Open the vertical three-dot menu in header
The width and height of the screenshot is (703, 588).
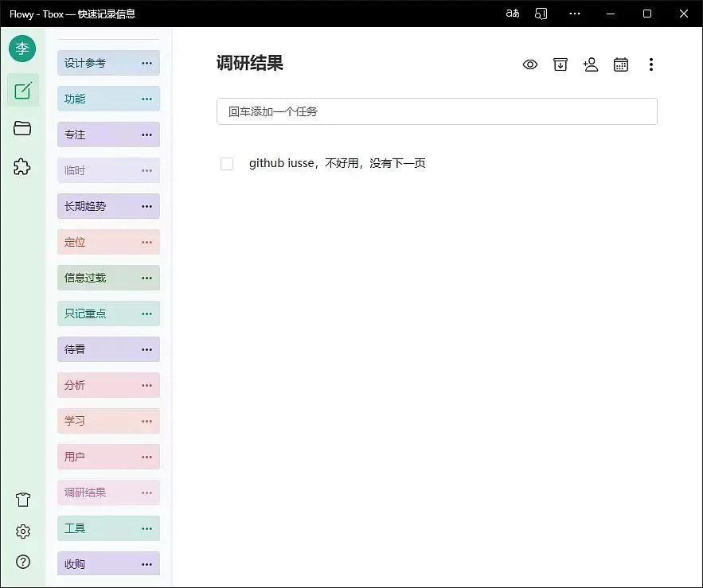pos(650,65)
